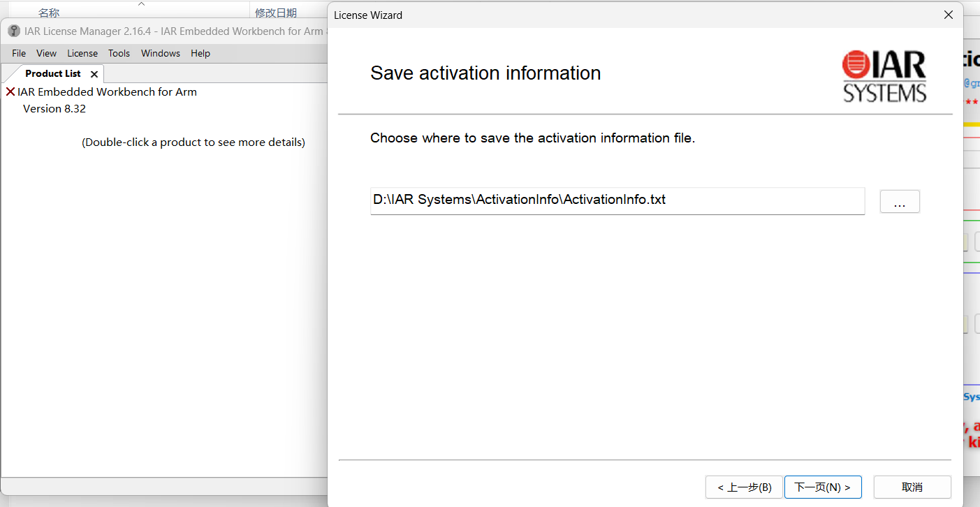
Task: Open the Help menu in License Manager
Action: point(200,53)
